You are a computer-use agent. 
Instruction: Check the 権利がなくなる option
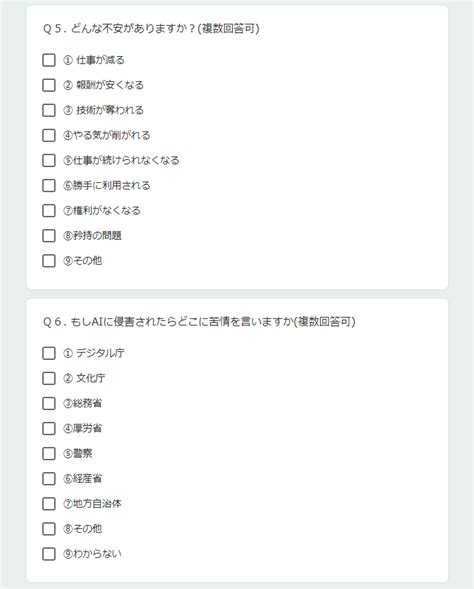pos(49,211)
